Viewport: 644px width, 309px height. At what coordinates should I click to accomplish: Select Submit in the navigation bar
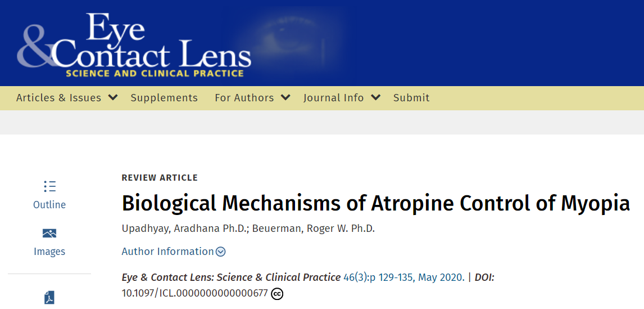pyautogui.click(x=411, y=98)
